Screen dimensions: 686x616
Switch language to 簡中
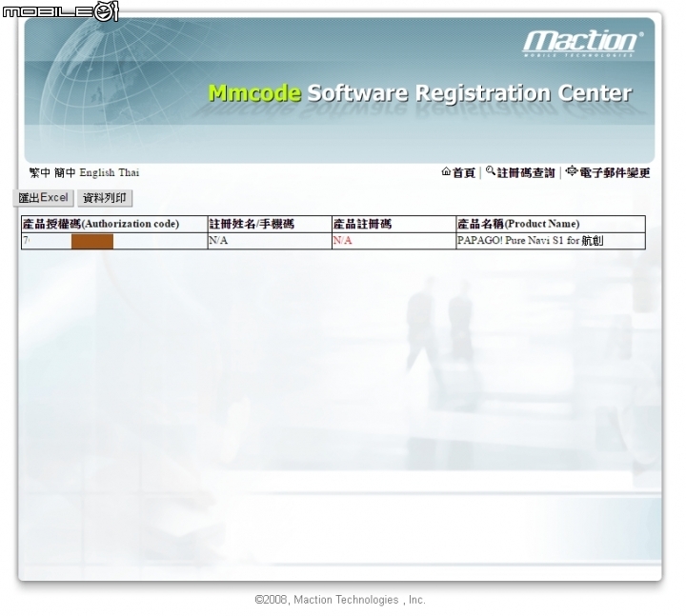point(65,172)
